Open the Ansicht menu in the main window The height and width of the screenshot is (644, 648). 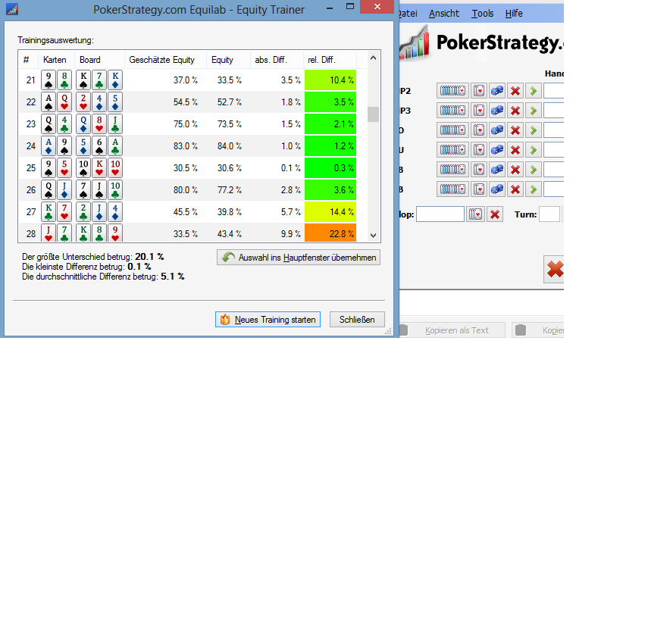[444, 14]
